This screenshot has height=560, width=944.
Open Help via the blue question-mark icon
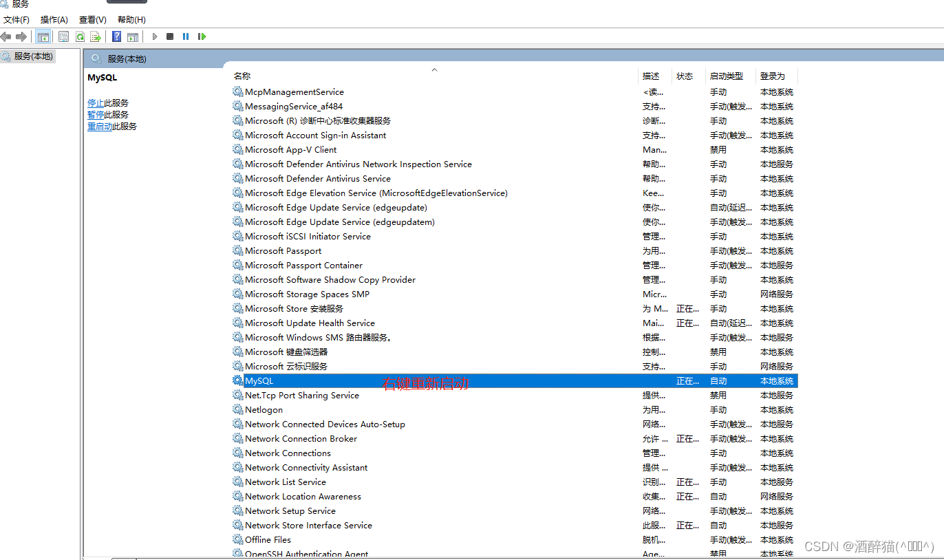pyautogui.click(x=117, y=36)
